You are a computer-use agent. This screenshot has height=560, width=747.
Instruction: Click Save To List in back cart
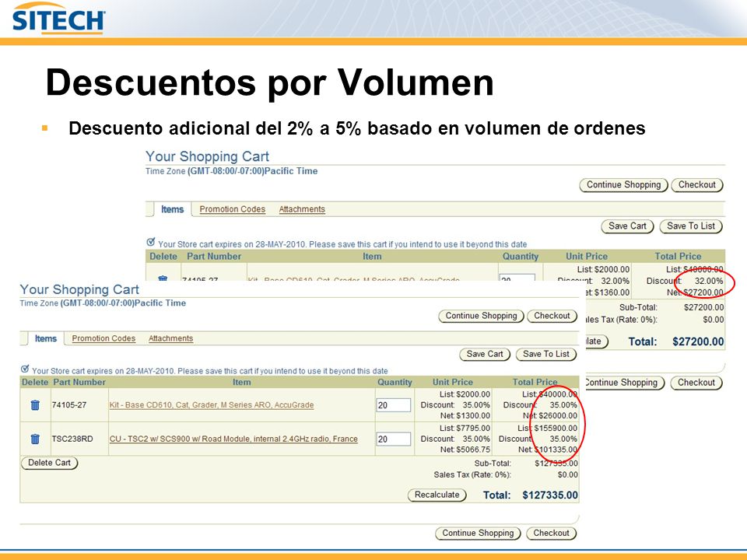(691, 226)
